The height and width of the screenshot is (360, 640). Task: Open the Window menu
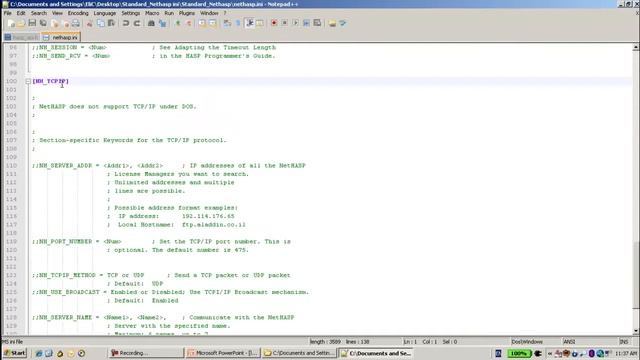(x=209, y=13)
